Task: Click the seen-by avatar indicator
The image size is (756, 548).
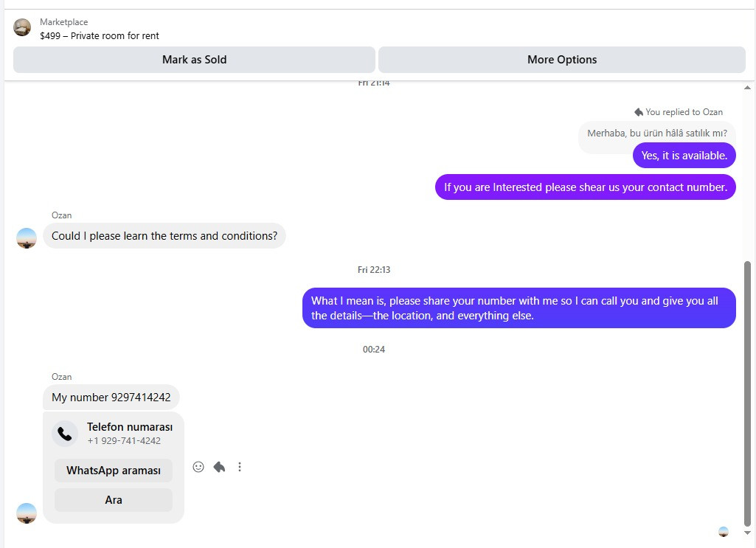Action: tap(724, 532)
